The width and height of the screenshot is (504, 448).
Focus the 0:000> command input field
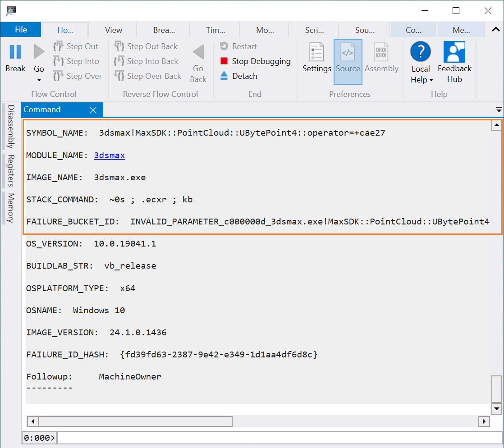(x=280, y=438)
